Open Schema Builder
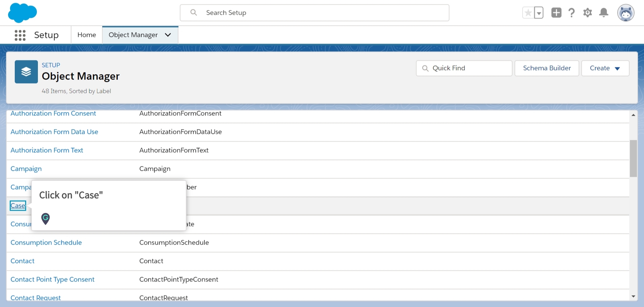Viewport: 644px width, 307px height. (547, 68)
